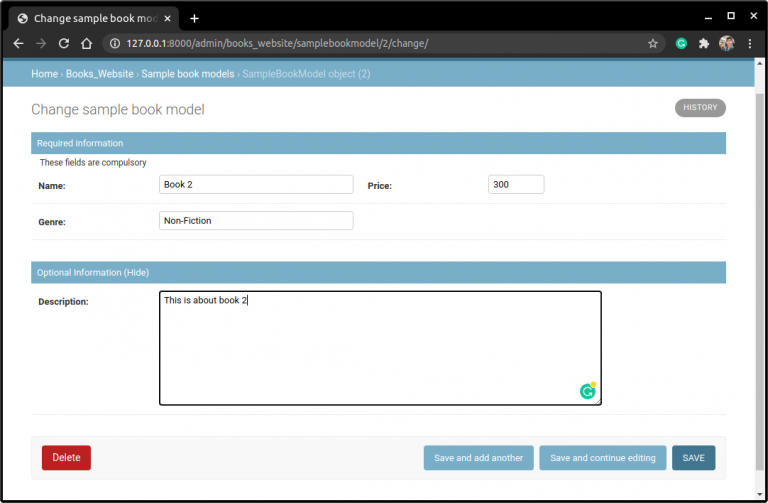Open a new browser tab

pos(194,19)
